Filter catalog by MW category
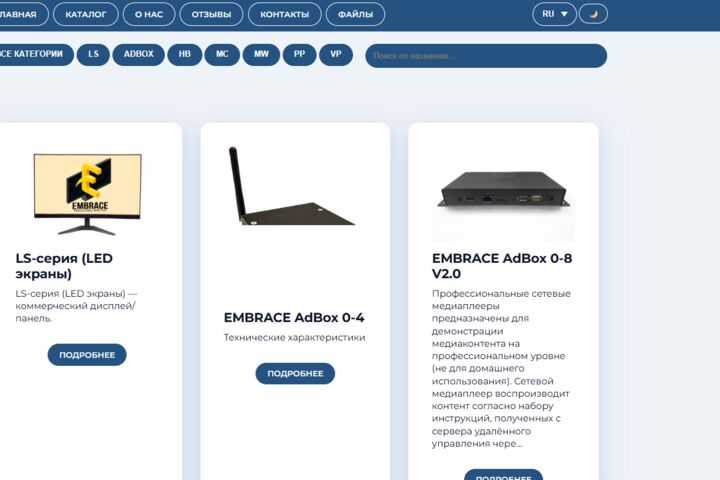This screenshot has height=480, width=720. [261, 54]
